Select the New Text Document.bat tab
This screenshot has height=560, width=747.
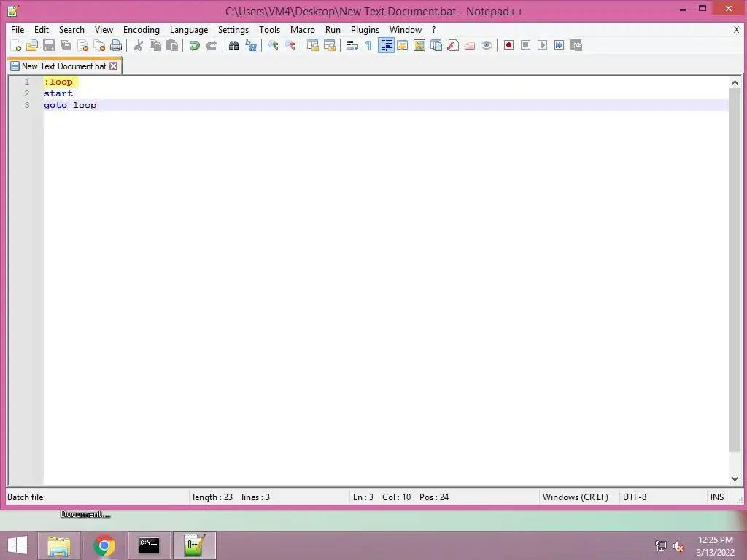pos(64,66)
